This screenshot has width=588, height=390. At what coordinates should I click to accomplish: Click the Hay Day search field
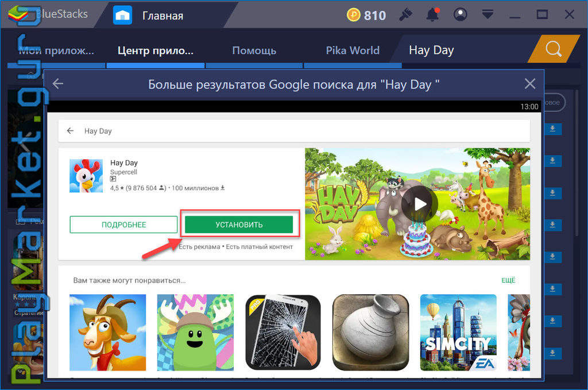[294, 131]
